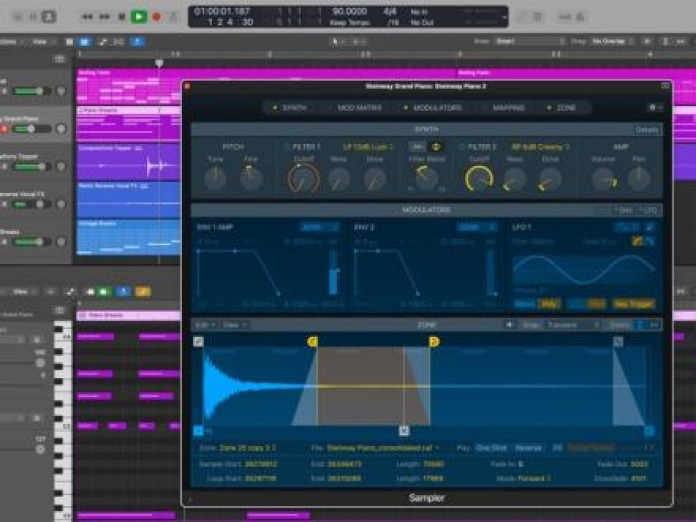This screenshot has width=696, height=522.
Task: Click the Amp Volume knob
Action: pos(604,179)
